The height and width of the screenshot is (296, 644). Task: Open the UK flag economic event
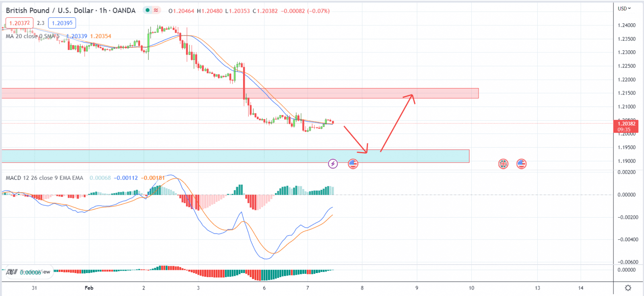tap(503, 164)
